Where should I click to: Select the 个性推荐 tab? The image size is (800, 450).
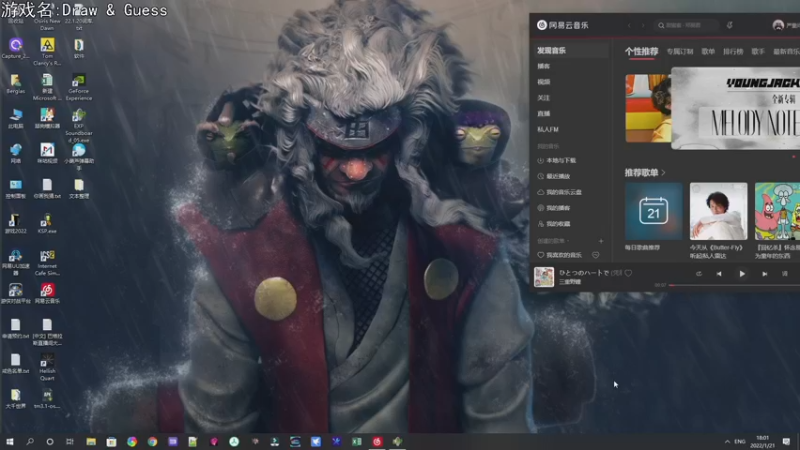pyautogui.click(x=641, y=51)
